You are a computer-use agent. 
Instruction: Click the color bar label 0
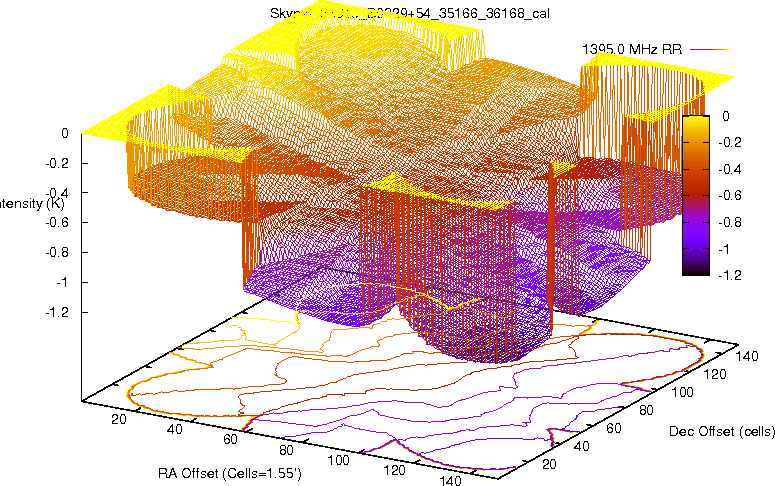pyautogui.click(x=726, y=116)
